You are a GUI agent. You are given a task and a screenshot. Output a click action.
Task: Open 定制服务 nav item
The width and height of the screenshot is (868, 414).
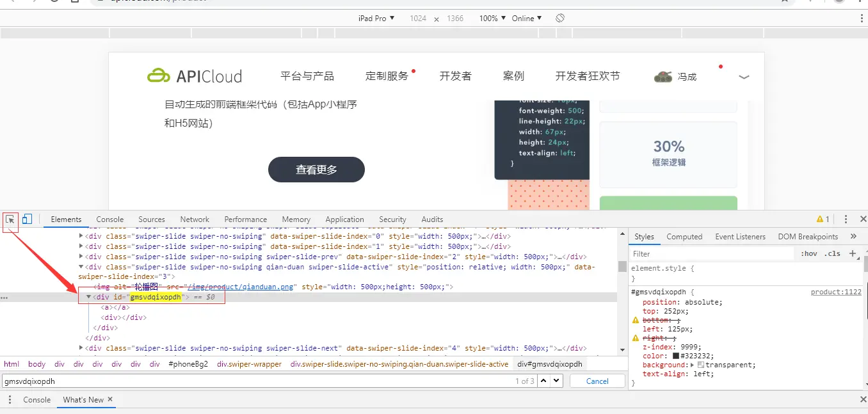click(387, 76)
